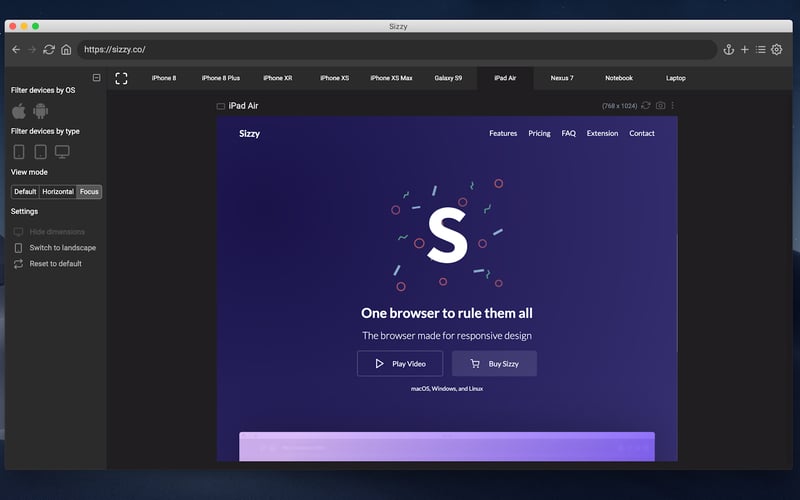This screenshot has height=500, width=800.
Task: Click the Buy Sizzy button
Action: coord(494,364)
